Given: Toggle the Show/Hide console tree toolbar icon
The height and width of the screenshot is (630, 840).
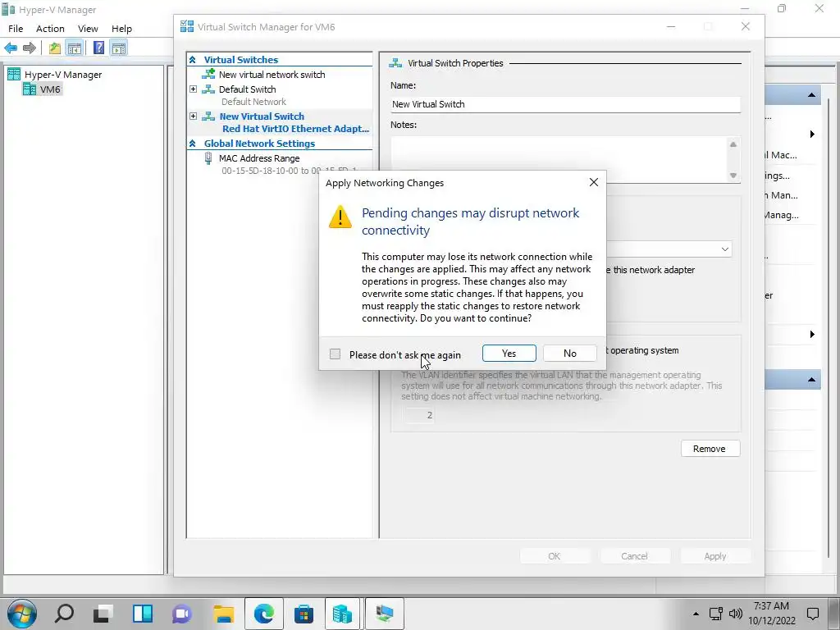Looking at the screenshot, I should [75, 48].
